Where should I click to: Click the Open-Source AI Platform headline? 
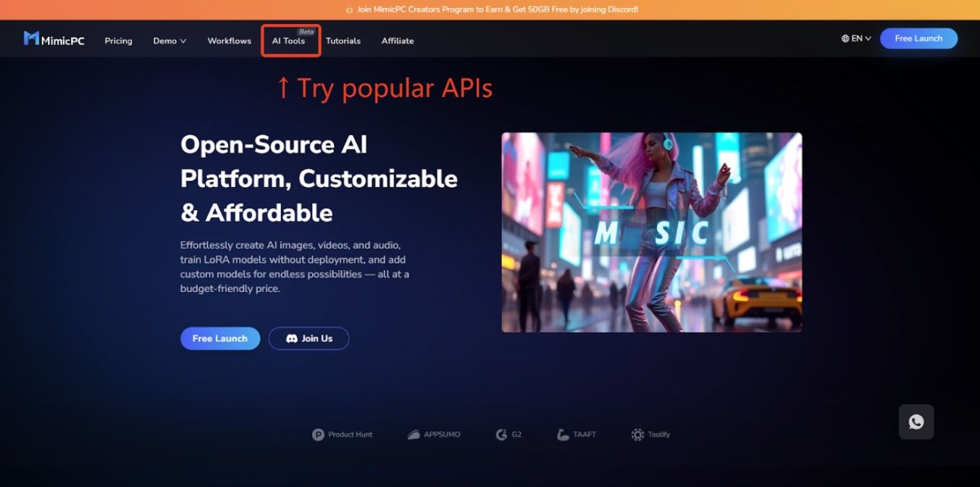point(319,178)
